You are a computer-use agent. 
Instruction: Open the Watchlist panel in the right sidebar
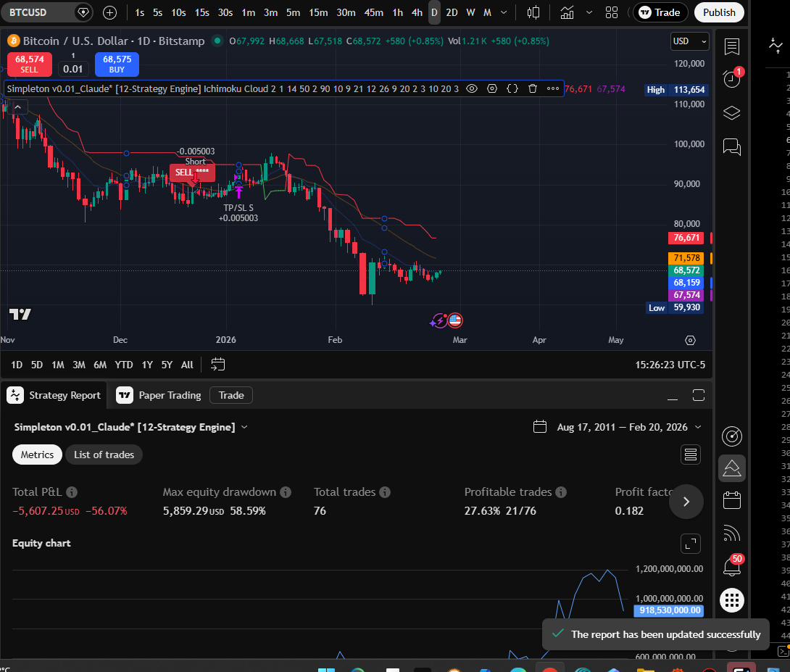[731, 46]
